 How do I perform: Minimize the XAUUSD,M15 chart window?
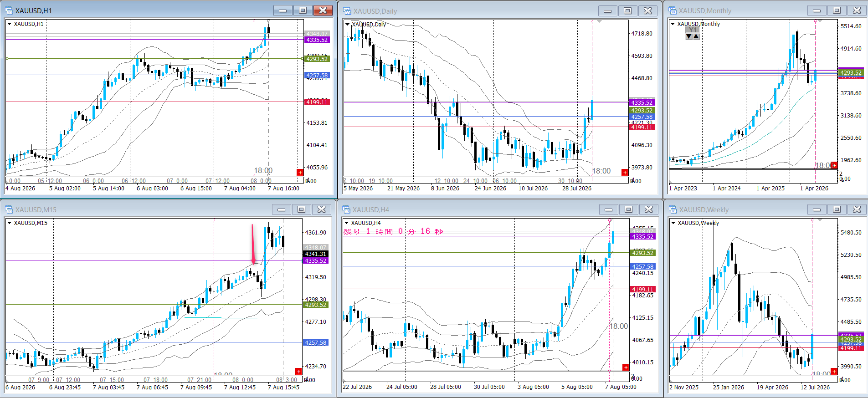click(282, 209)
